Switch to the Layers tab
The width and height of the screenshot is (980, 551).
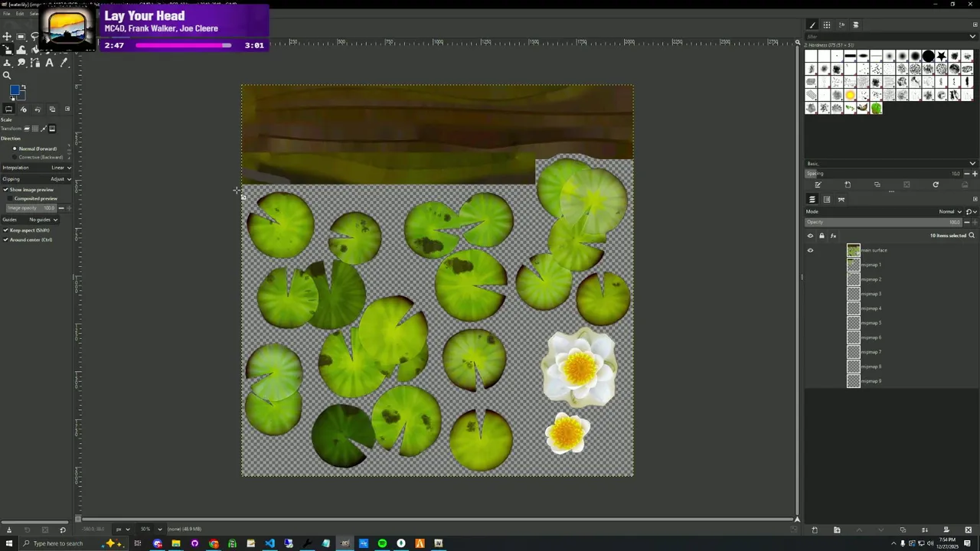(x=812, y=199)
